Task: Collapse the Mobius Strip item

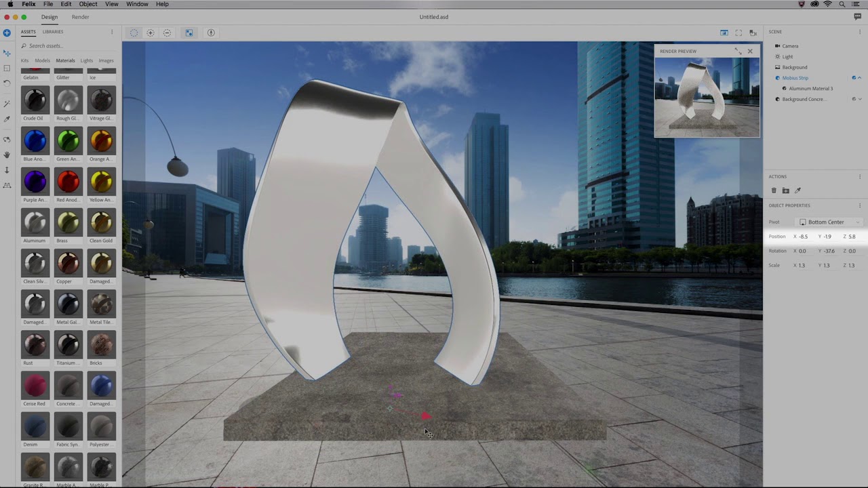Action: pyautogui.click(x=860, y=78)
